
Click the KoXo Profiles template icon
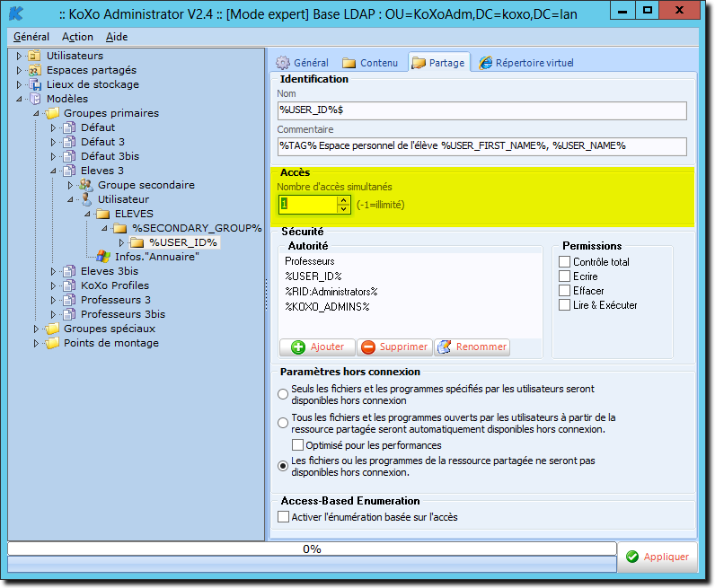coord(69,285)
